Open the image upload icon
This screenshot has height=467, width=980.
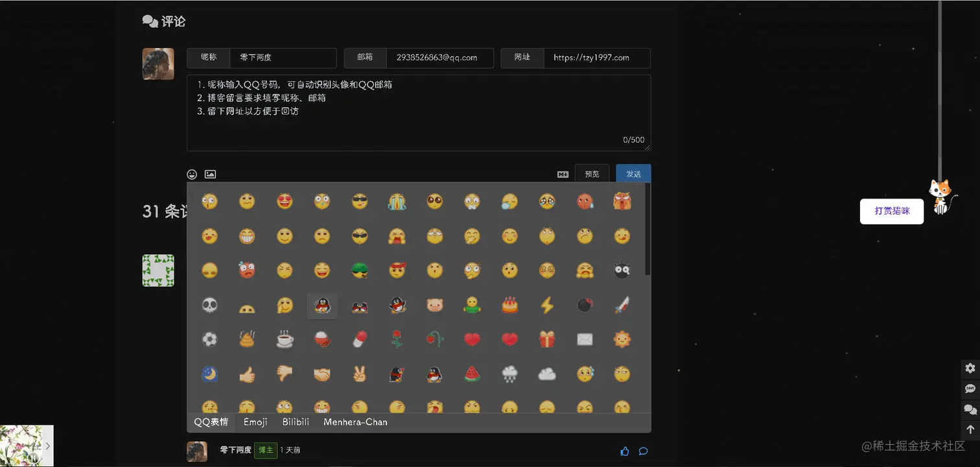click(x=210, y=174)
